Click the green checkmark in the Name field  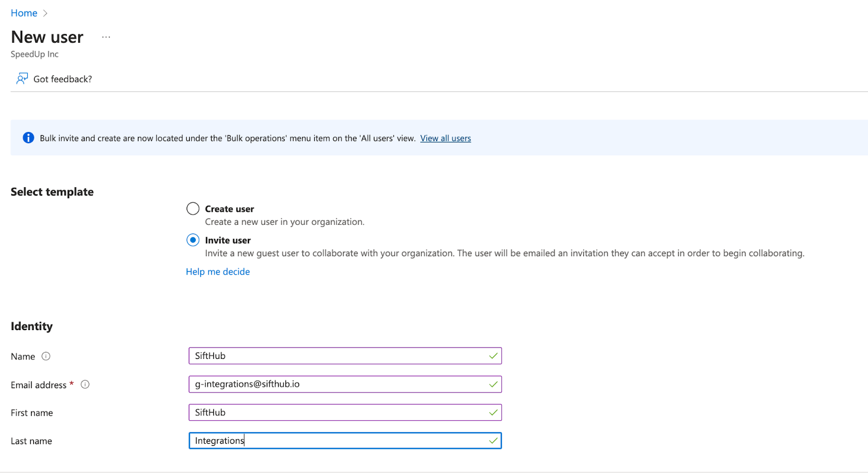point(493,356)
